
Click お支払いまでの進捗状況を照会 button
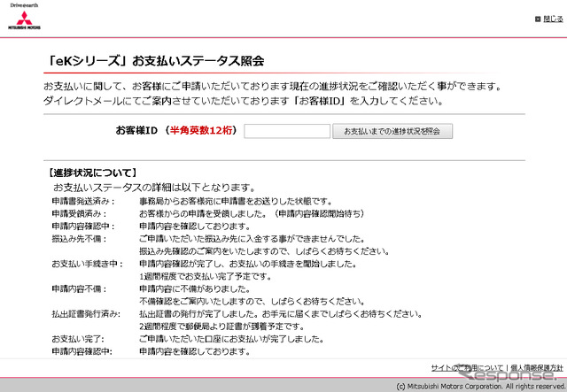pyautogui.click(x=392, y=131)
